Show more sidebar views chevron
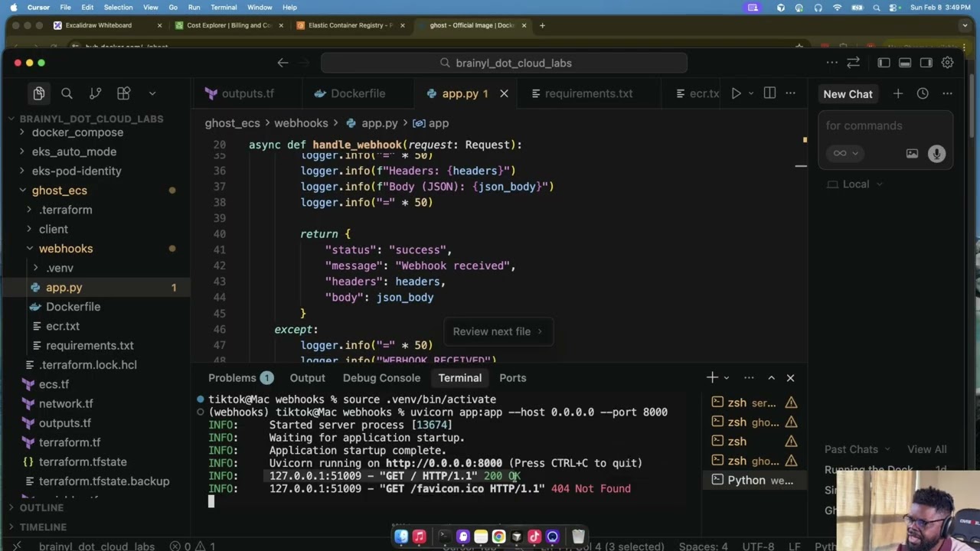This screenshot has height=551, width=980. click(152, 93)
